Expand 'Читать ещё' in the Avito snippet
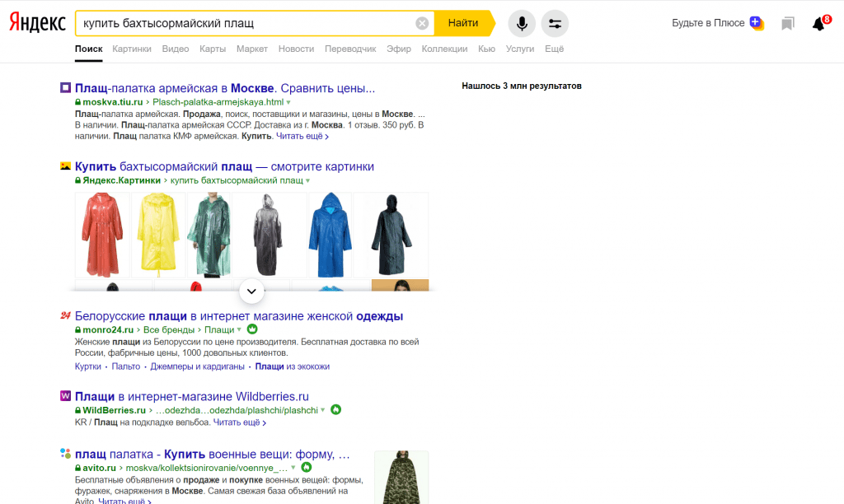The height and width of the screenshot is (504, 844). click(x=124, y=501)
